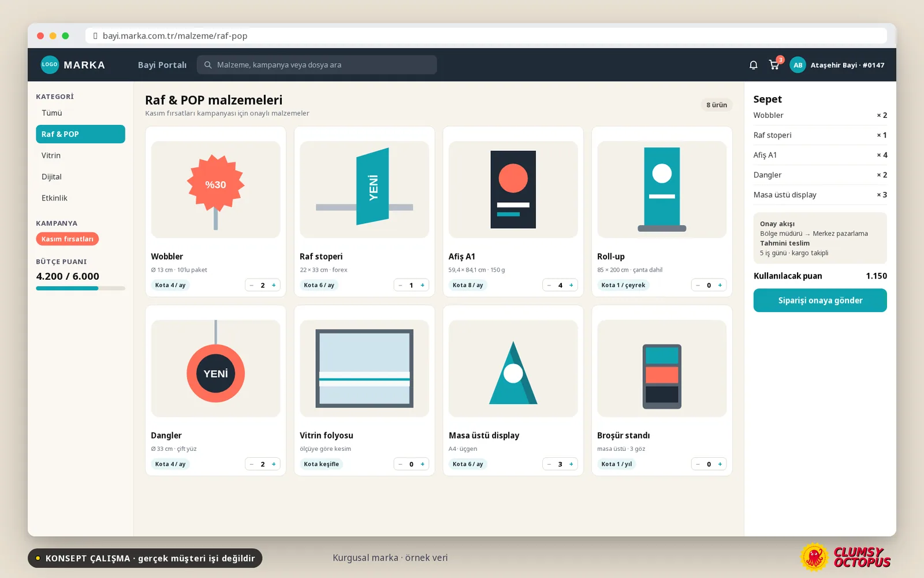924x578 pixels.
Task: Click the Kasım fırsatları campaign chip
Action: [67, 239]
